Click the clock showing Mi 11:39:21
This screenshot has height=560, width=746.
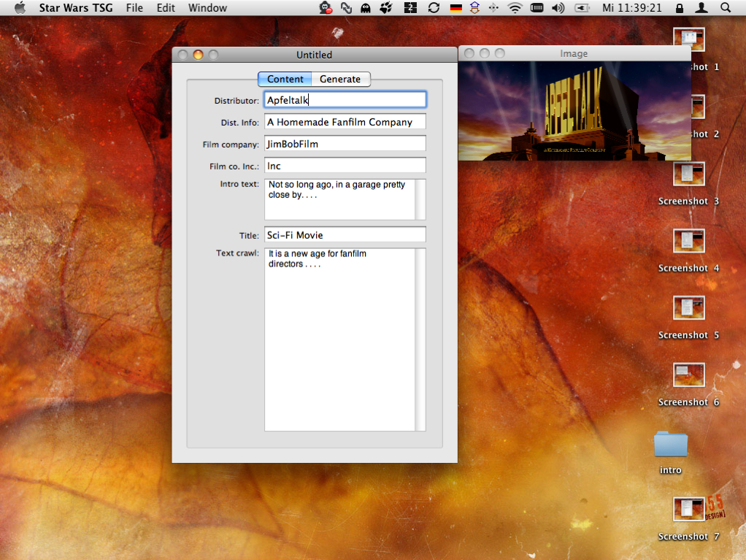pyautogui.click(x=632, y=7)
